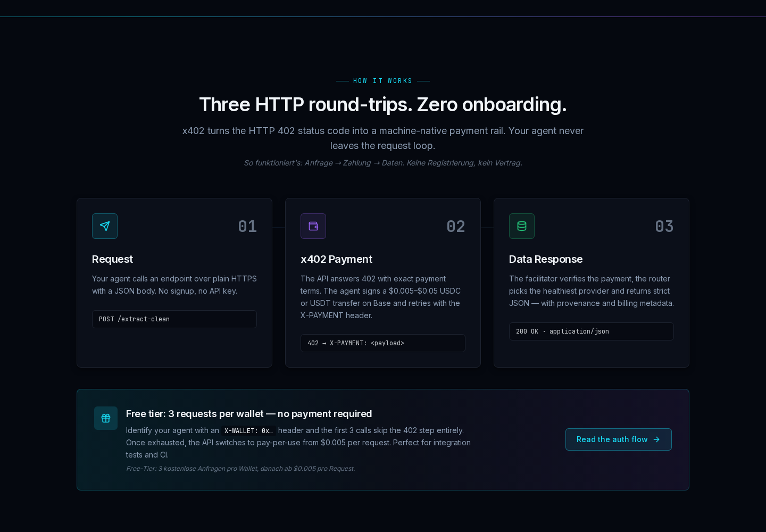Click the HOW IT WORKS section label
Screen dimensions: 766x532
(383, 81)
